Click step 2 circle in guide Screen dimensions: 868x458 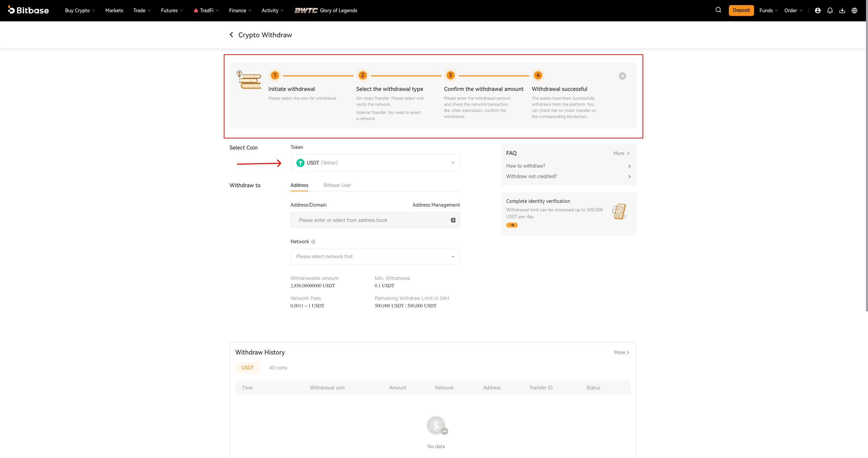tap(362, 75)
